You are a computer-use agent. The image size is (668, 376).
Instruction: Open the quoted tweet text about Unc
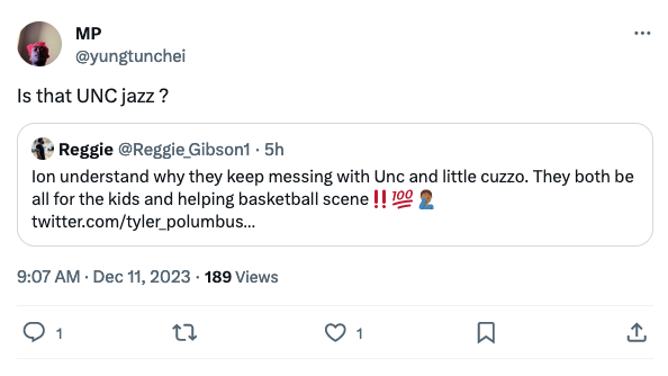pyautogui.click(x=332, y=188)
